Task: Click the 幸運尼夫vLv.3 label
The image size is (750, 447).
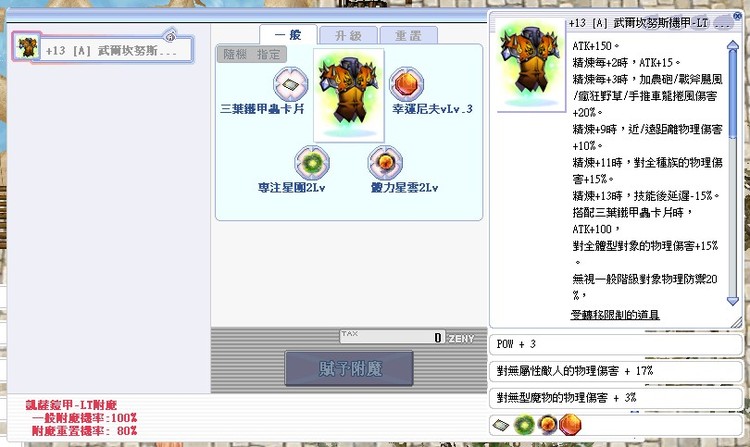Action: (432, 109)
